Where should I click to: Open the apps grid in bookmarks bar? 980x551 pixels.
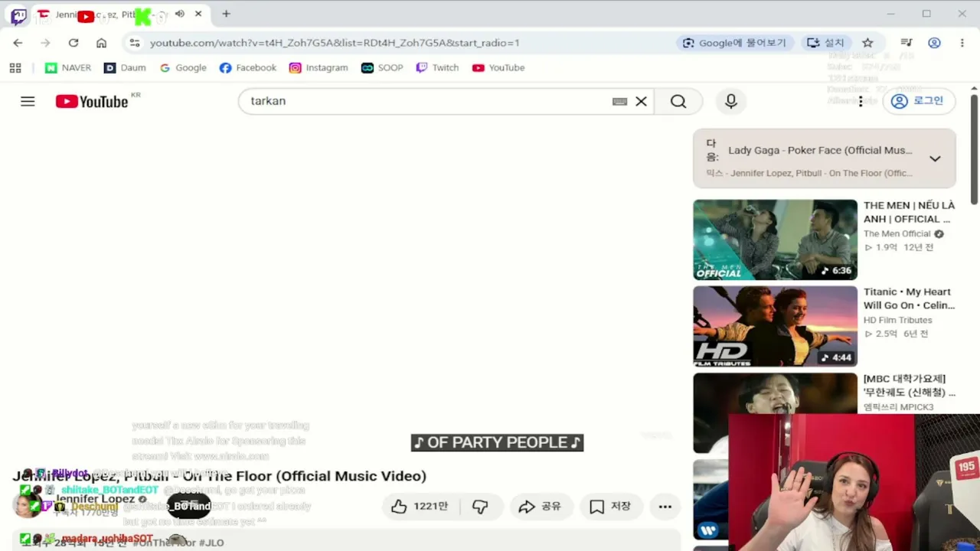pyautogui.click(x=15, y=68)
